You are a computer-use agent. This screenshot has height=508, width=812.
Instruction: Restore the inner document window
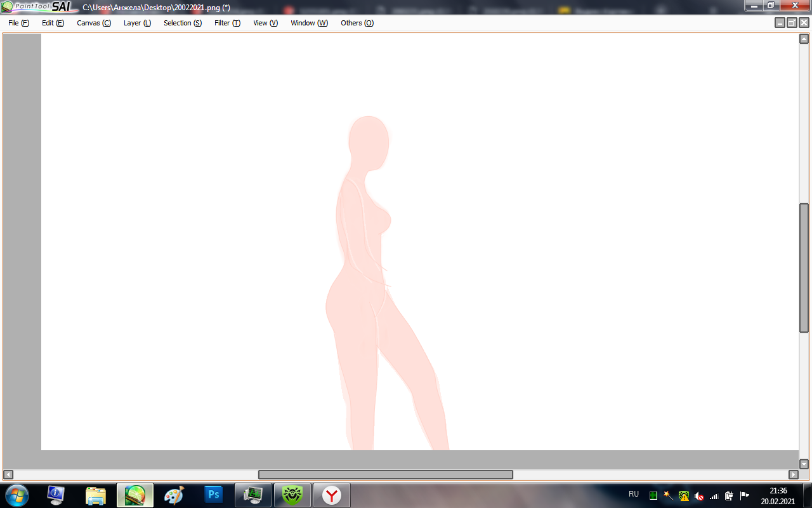click(792, 23)
